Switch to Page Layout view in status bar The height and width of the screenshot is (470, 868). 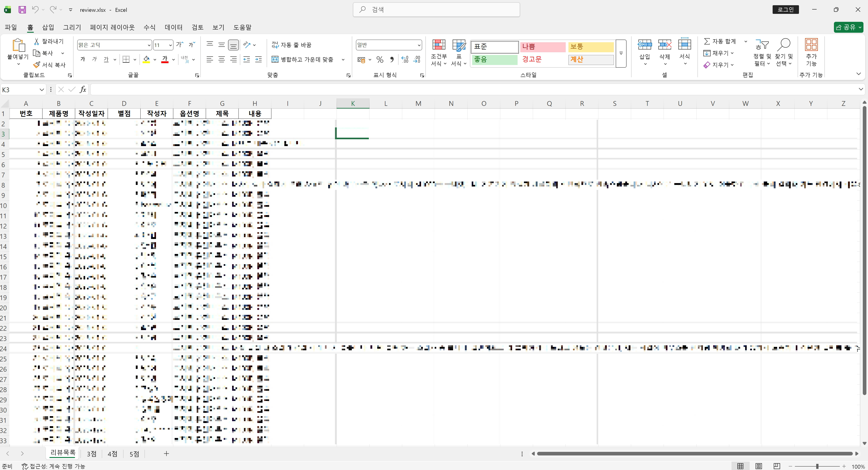click(759, 466)
